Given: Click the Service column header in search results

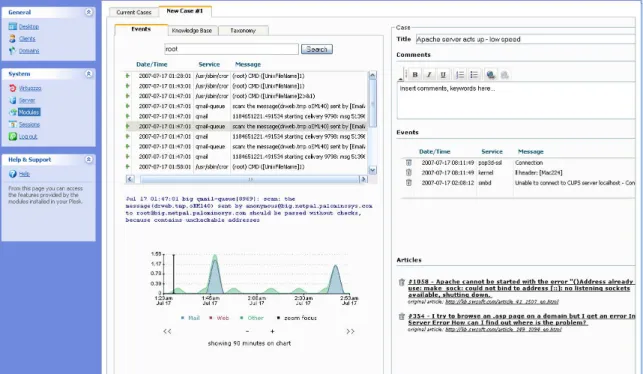Looking at the screenshot, I should pos(209,64).
